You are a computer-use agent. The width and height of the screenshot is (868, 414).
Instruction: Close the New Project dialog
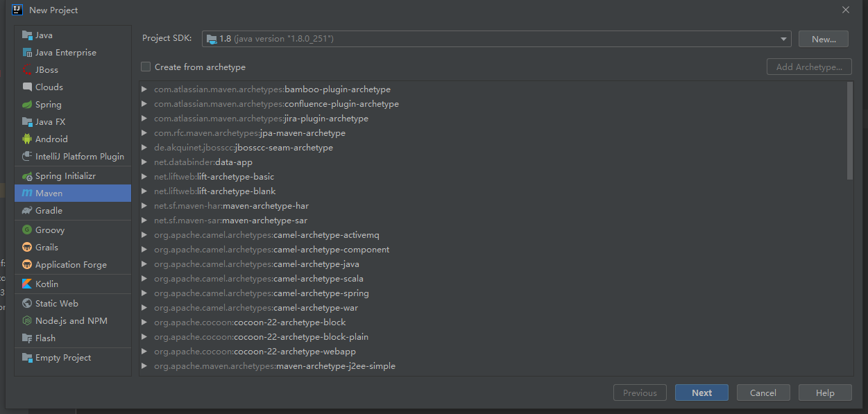845,10
